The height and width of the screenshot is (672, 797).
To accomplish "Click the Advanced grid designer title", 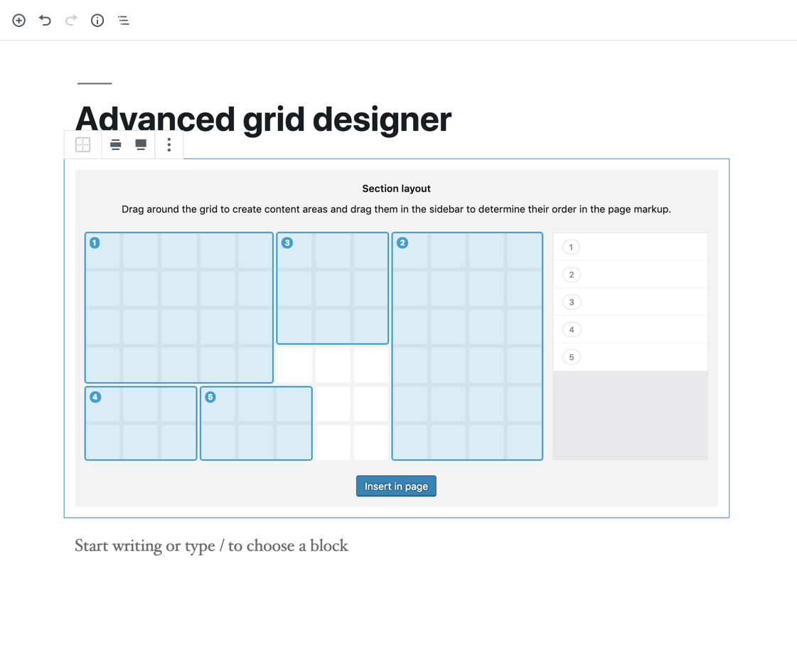I will click(x=263, y=119).
